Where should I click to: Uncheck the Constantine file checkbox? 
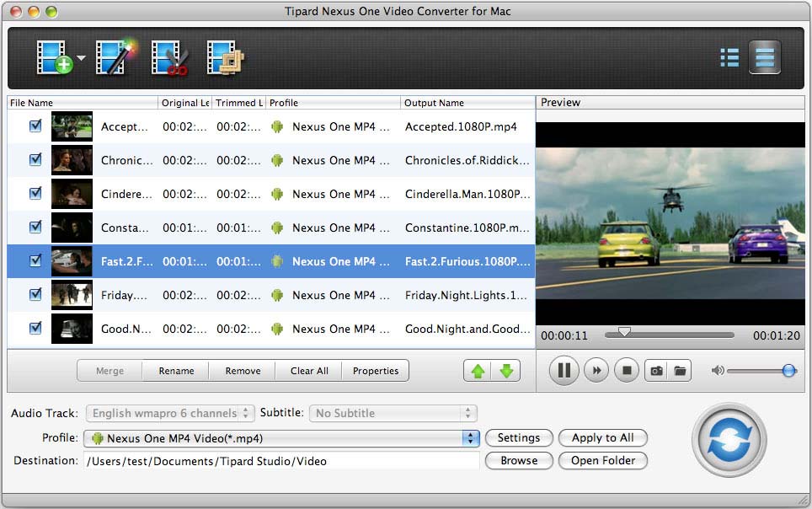click(35, 227)
